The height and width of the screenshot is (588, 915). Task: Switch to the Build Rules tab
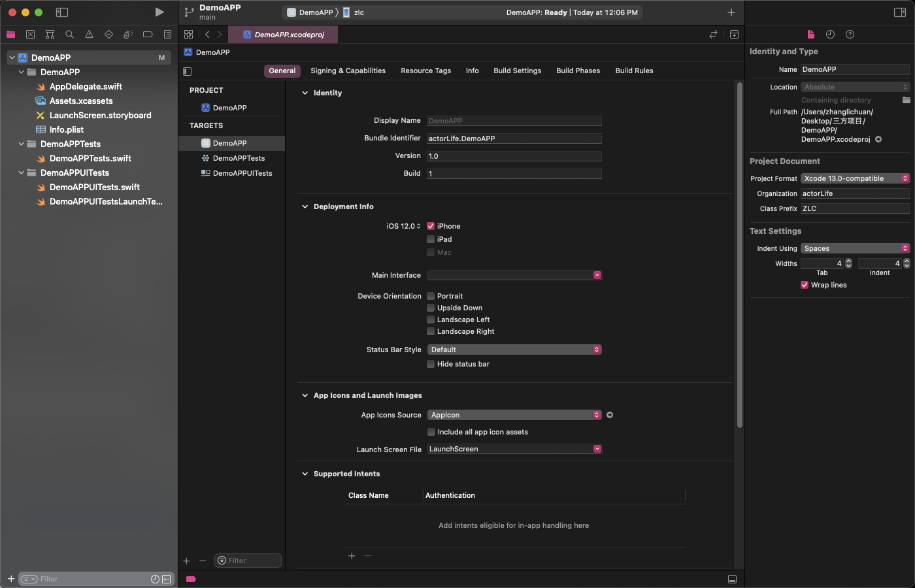click(634, 71)
